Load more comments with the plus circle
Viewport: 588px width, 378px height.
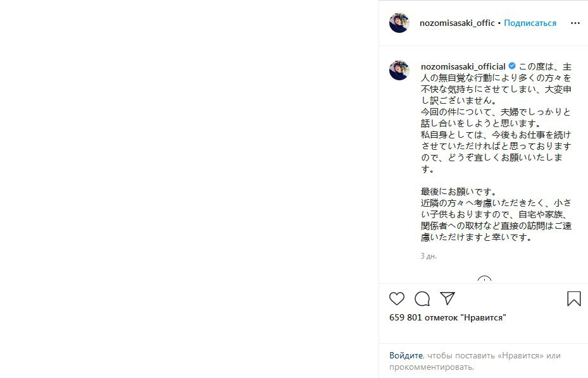(484, 279)
